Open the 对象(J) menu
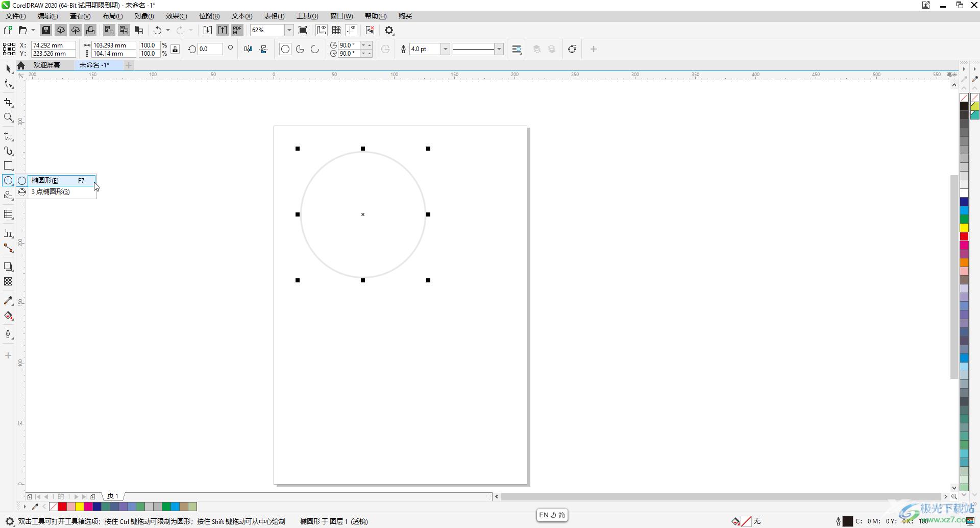The image size is (980, 528). point(144,16)
